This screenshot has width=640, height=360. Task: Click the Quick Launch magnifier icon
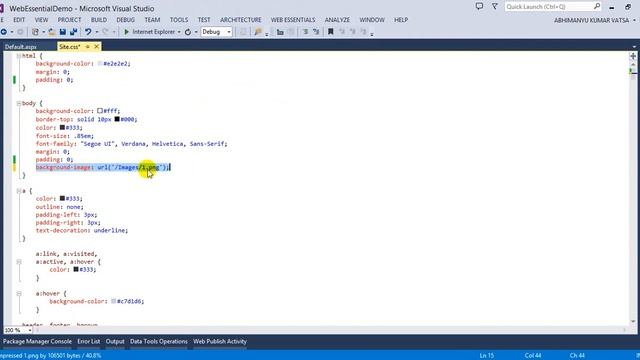[597, 7]
